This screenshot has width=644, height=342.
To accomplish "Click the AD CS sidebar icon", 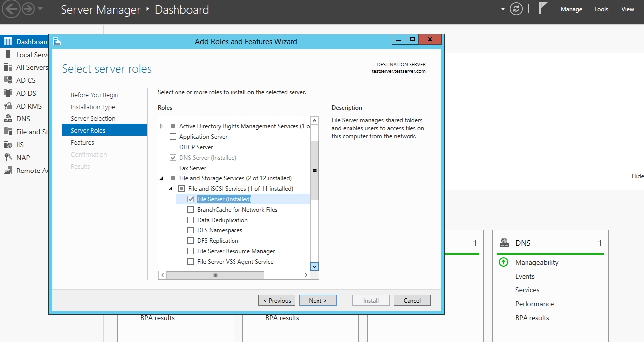I will pyautogui.click(x=8, y=80).
